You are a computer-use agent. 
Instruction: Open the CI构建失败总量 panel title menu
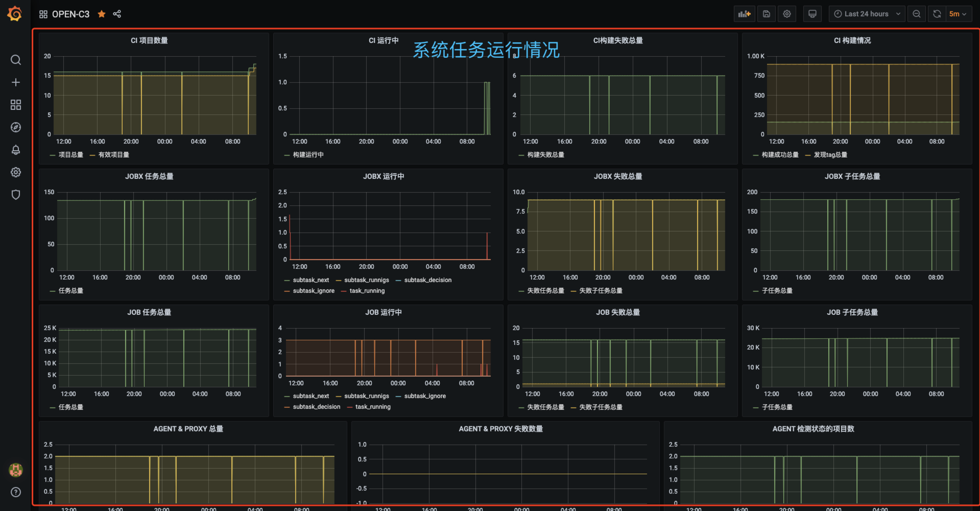(x=618, y=40)
